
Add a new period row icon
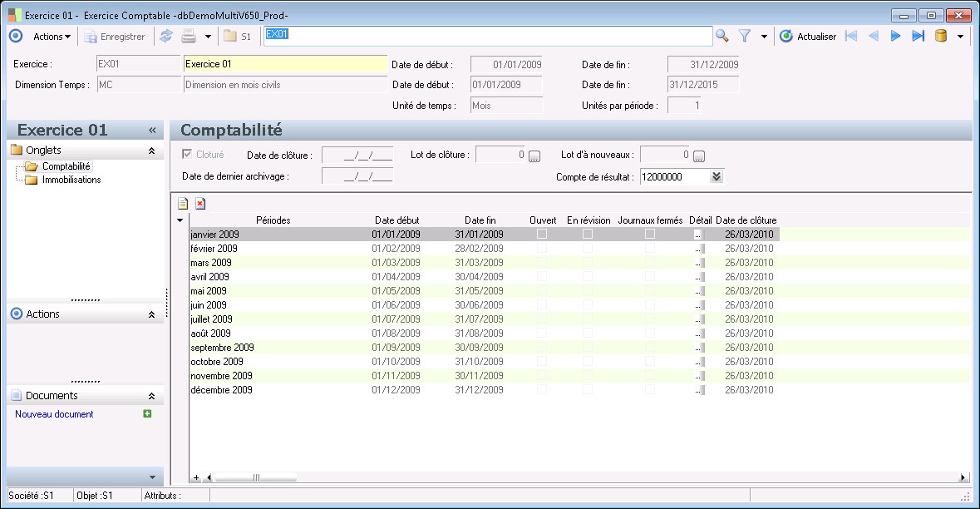(183, 203)
